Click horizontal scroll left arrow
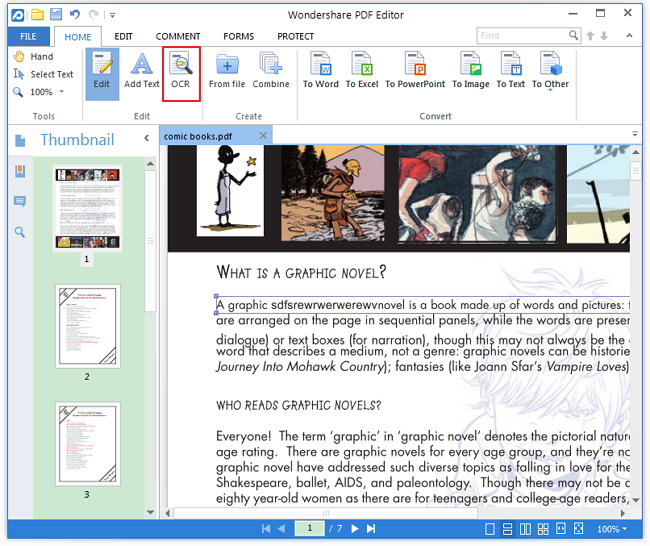650x546 pixels. (x=167, y=513)
